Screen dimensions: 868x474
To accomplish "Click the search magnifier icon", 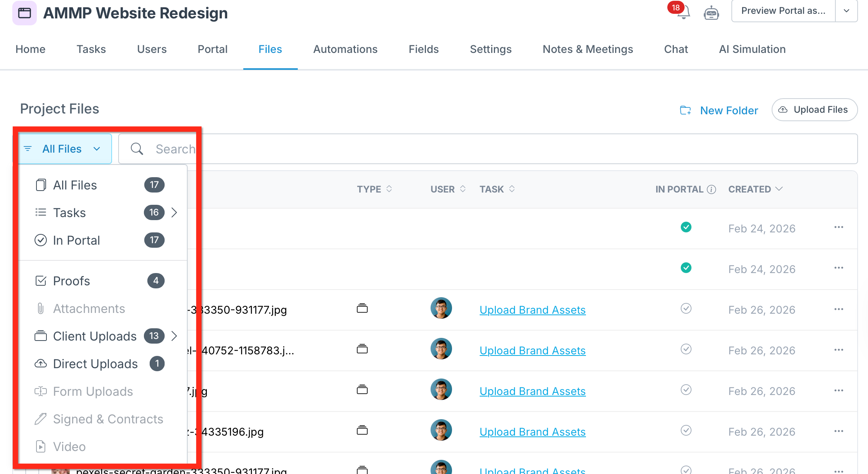I will click(137, 149).
